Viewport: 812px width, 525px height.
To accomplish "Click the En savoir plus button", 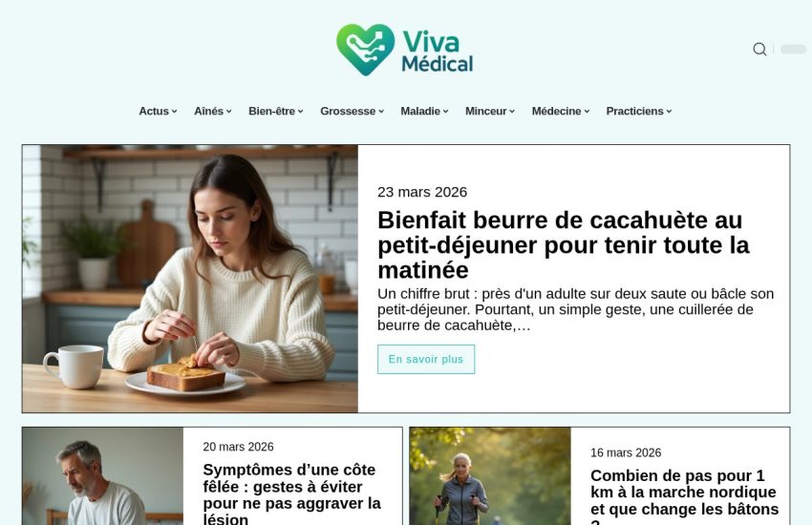I will click(426, 359).
